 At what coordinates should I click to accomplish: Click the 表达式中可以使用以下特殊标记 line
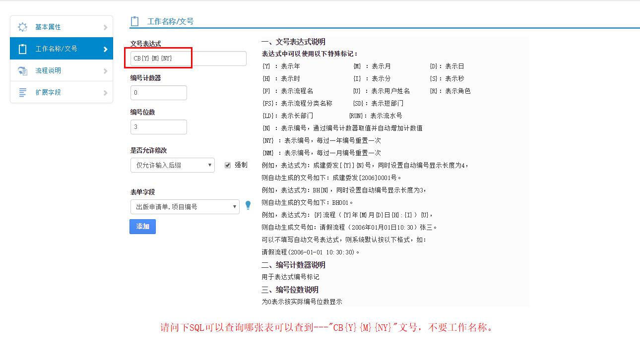click(310, 54)
